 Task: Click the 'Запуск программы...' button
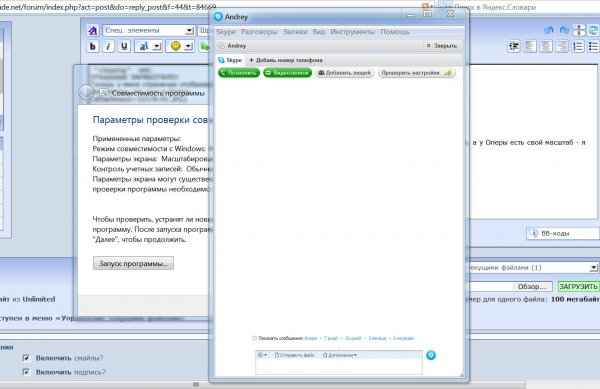pyautogui.click(x=133, y=263)
